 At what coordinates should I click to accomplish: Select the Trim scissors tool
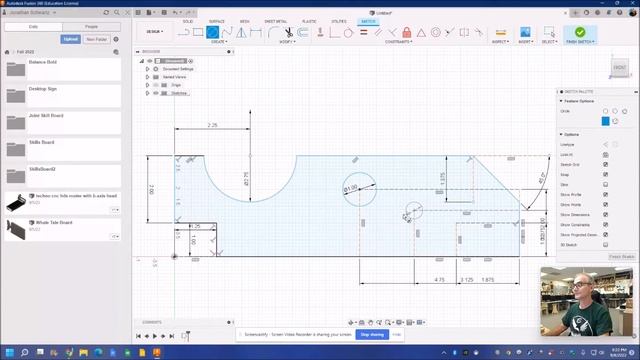coord(289,32)
